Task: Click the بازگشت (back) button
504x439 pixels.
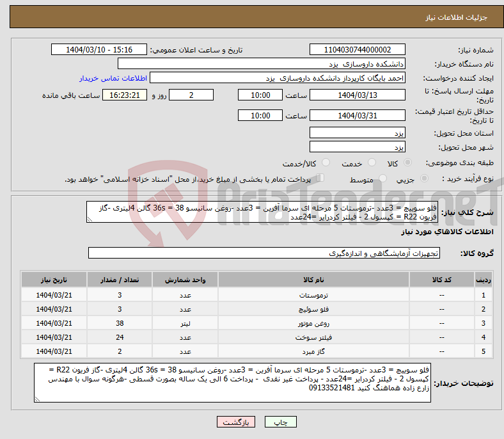Action: pos(236,422)
